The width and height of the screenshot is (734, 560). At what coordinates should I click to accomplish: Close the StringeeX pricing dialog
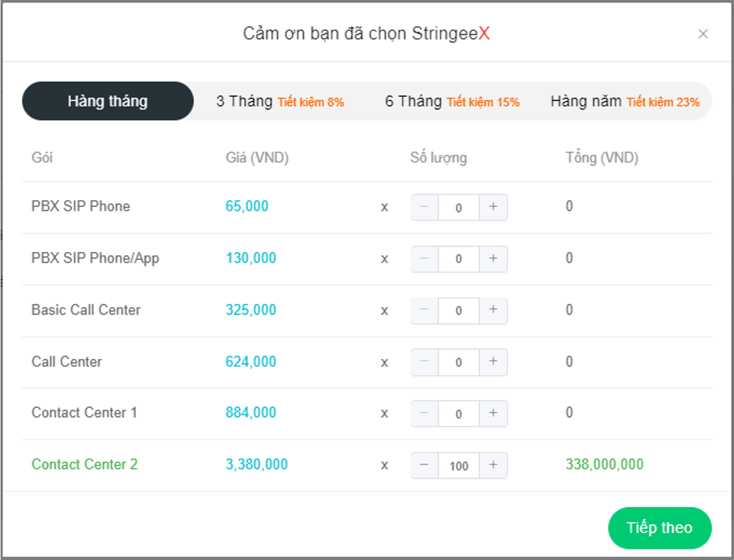[x=703, y=34]
